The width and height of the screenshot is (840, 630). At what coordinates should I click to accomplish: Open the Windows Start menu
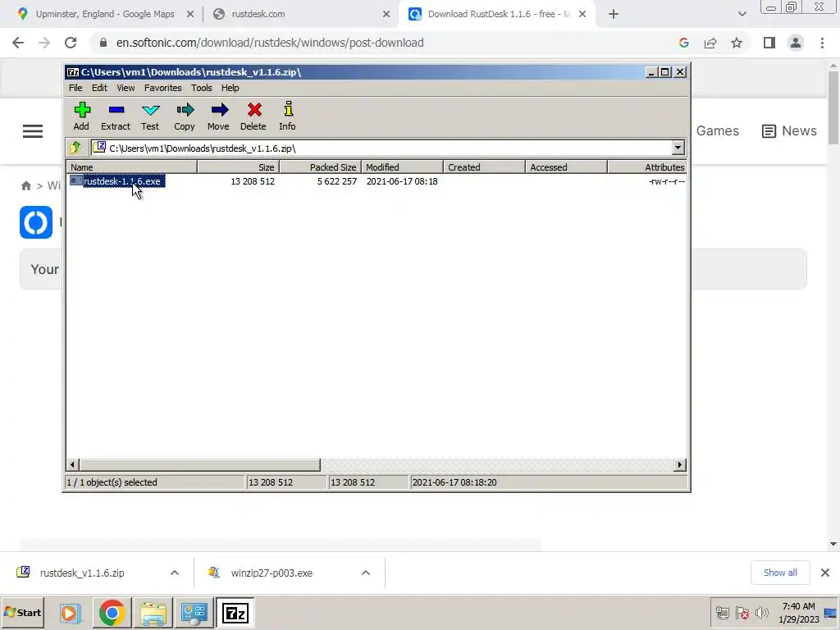[23, 612]
